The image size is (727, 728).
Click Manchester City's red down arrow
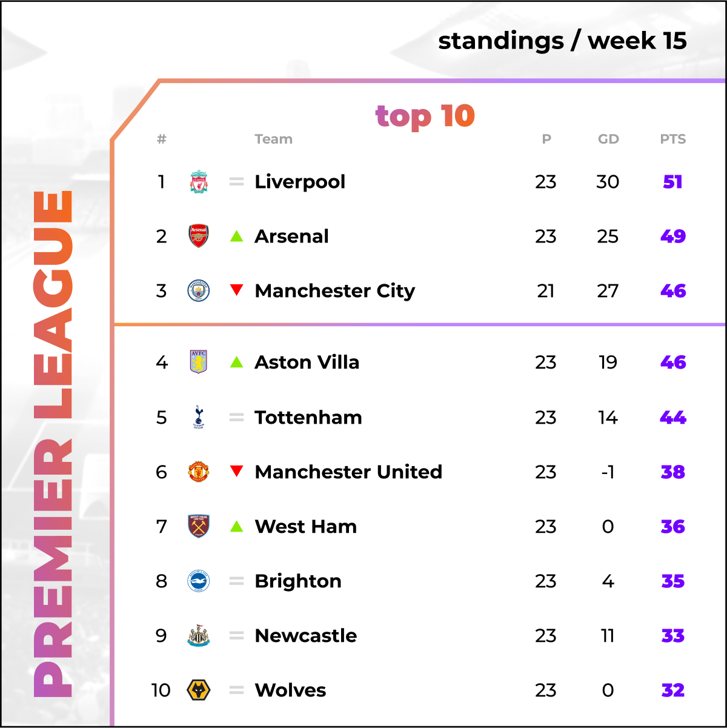click(237, 290)
